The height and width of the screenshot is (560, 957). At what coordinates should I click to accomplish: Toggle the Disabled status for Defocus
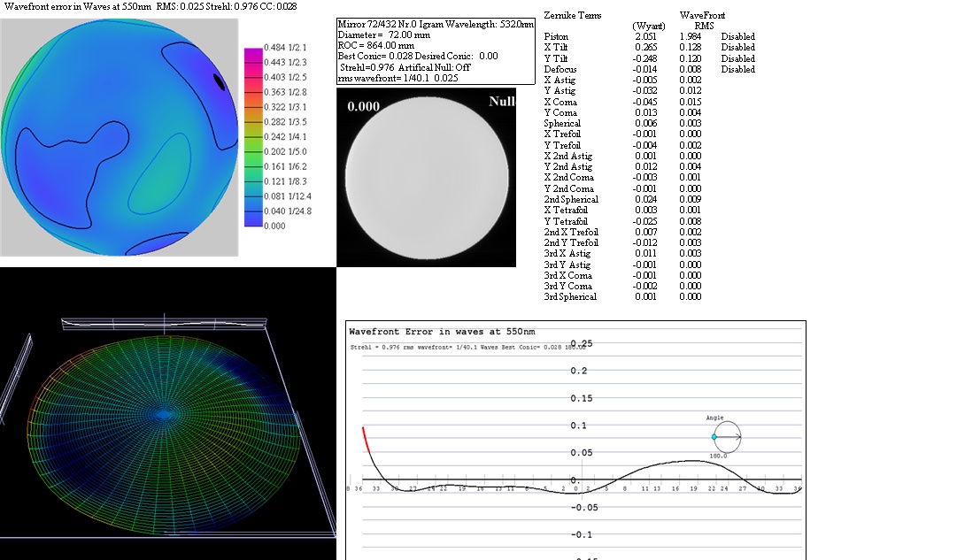coord(737,69)
